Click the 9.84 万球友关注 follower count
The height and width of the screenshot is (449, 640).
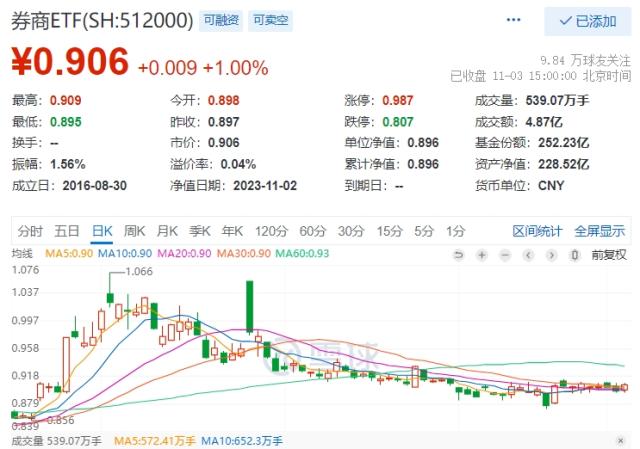(x=585, y=61)
